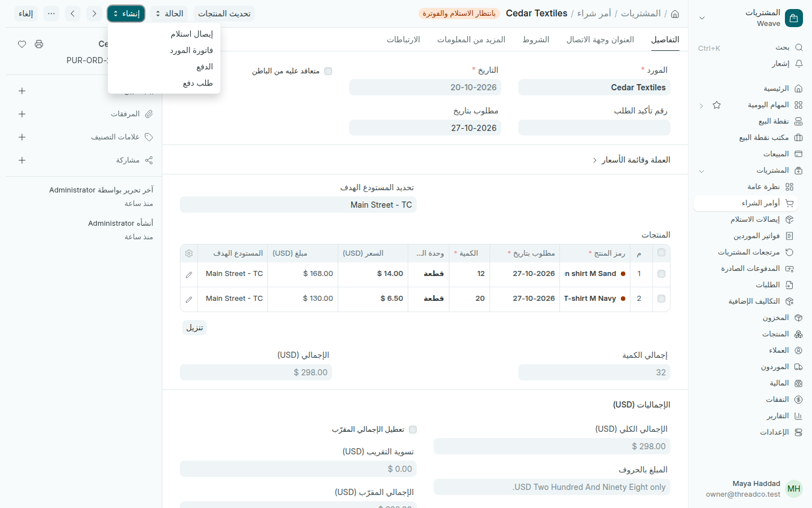Click plus icon next to مشاركة
Screen dimensions: 812x508
click(22, 160)
